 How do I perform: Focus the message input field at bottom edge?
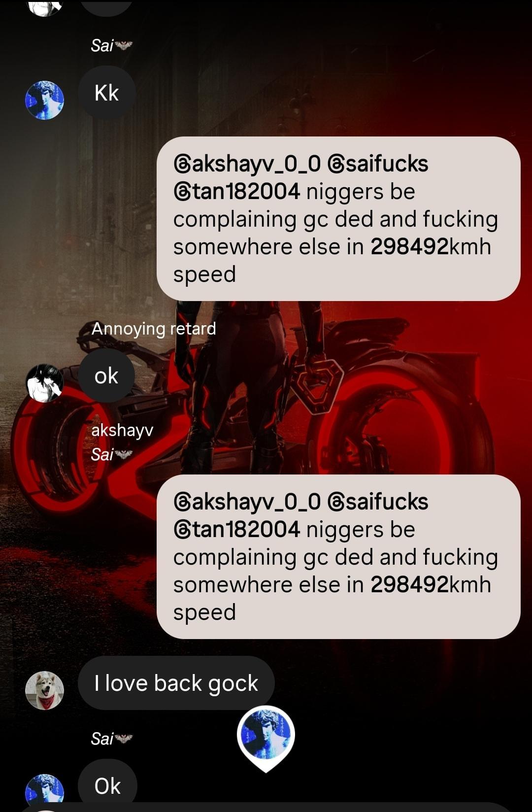point(266,807)
